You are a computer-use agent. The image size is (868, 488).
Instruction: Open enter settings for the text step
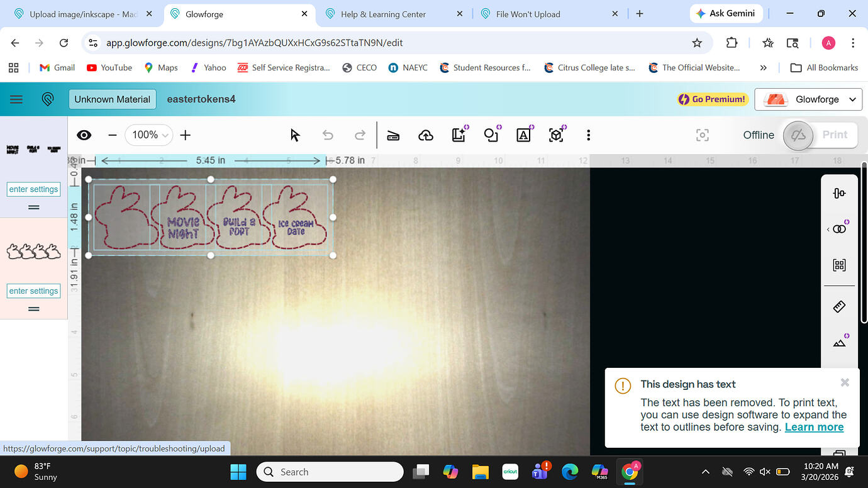coord(34,189)
